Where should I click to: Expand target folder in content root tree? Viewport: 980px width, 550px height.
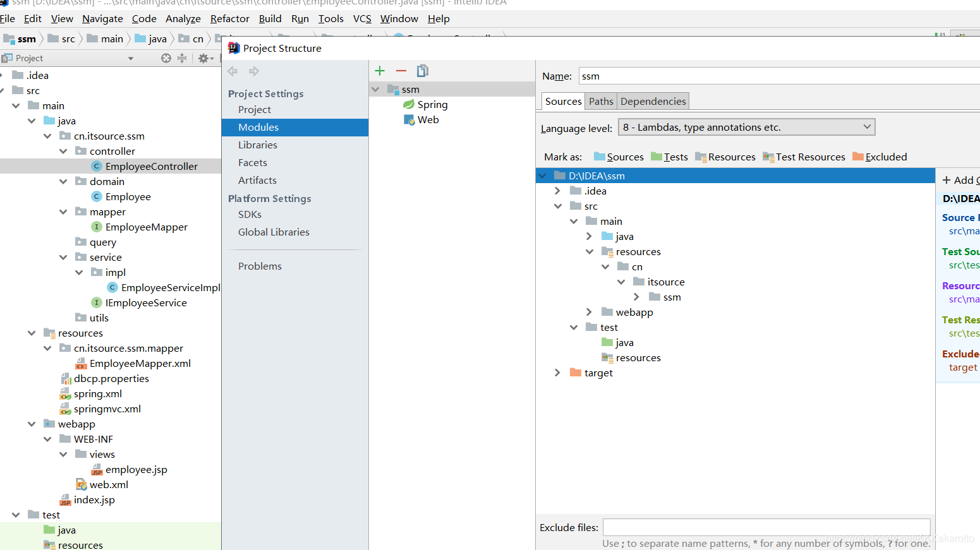(x=557, y=373)
